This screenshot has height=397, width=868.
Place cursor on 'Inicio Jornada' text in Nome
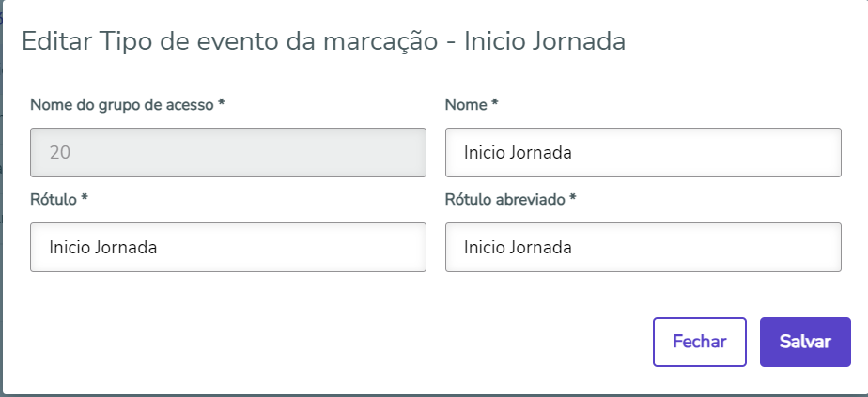pos(518,152)
